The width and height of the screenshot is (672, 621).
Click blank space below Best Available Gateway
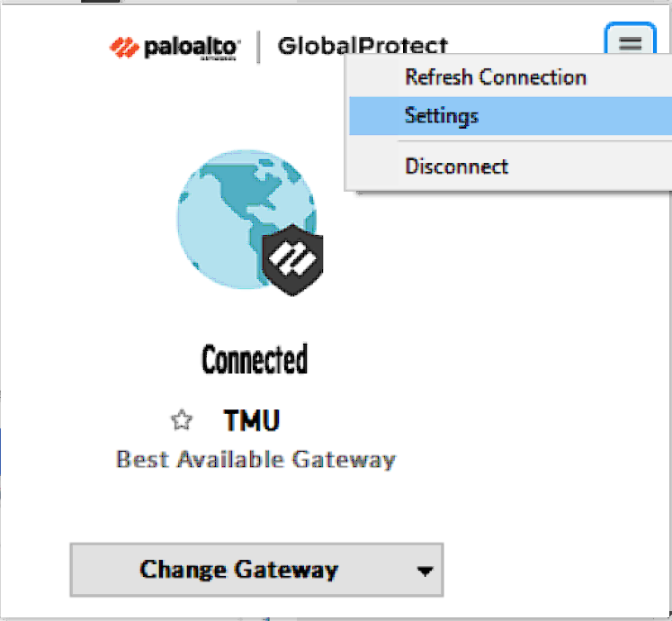[255, 506]
